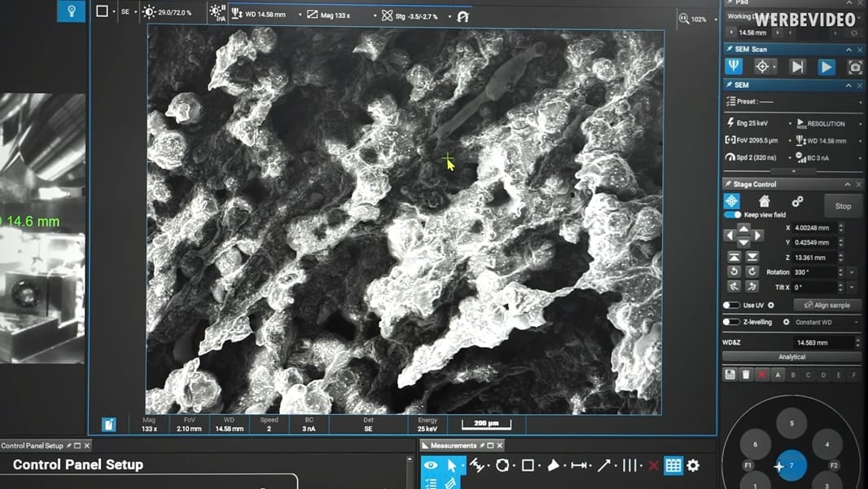Collapse the SEM Scan panel
Viewport: 868px width, 489px height.
click(x=848, y=49)
